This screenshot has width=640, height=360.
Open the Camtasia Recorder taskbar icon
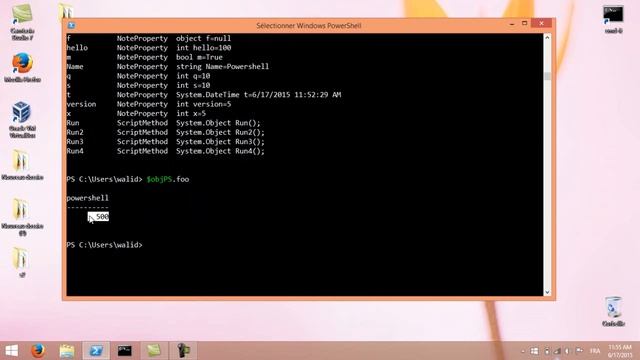183,351
